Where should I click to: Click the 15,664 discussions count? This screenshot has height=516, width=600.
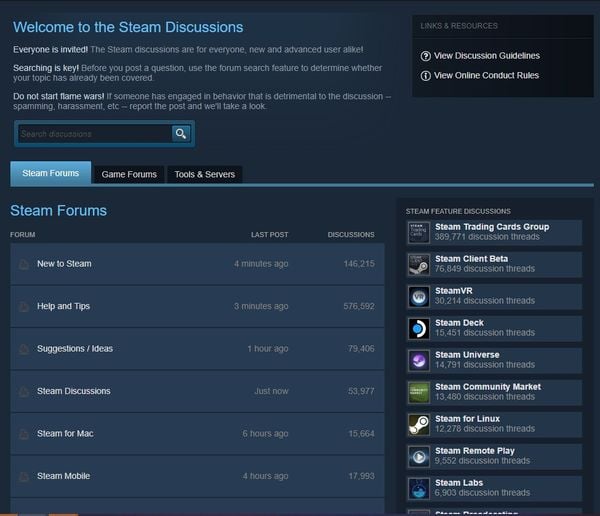(x=362, y=434)
